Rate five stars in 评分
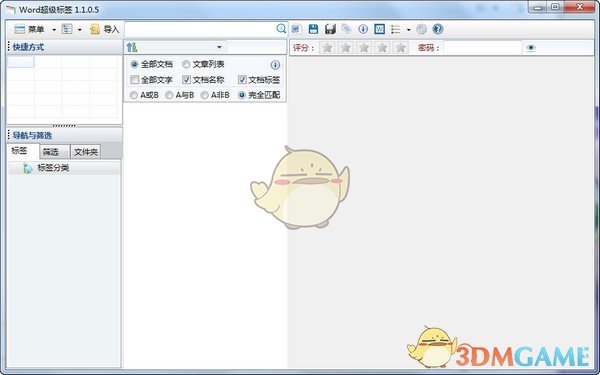This screenshot has height=375, width=600. point(401,47)
